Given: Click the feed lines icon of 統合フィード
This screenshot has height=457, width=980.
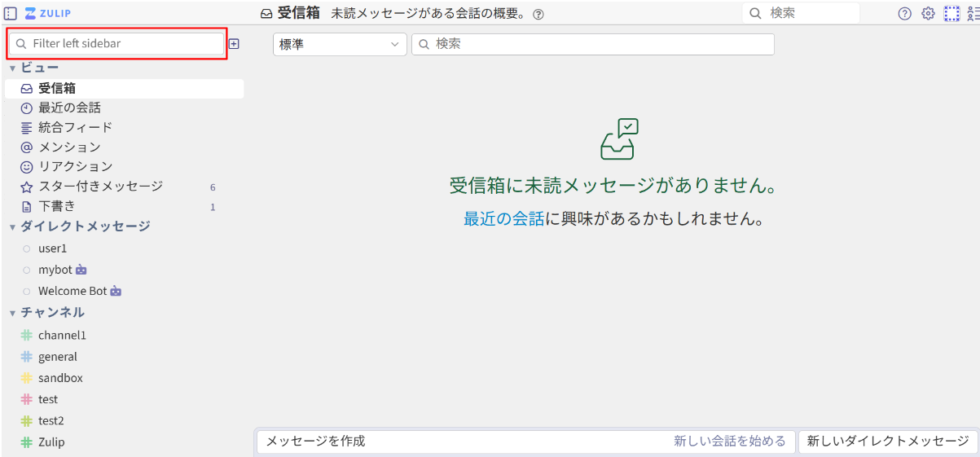Looking at the screenshot, I should click(26, 128).
